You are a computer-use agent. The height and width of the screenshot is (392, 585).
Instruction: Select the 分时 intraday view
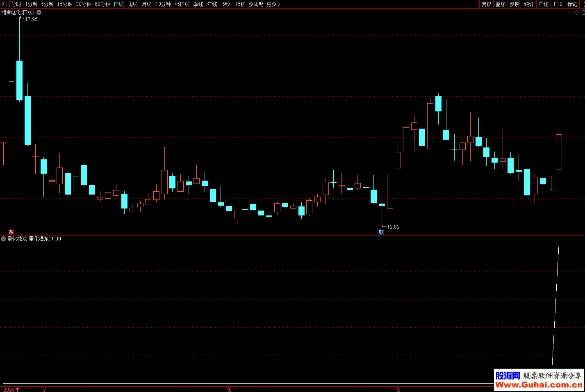[16, 4]
